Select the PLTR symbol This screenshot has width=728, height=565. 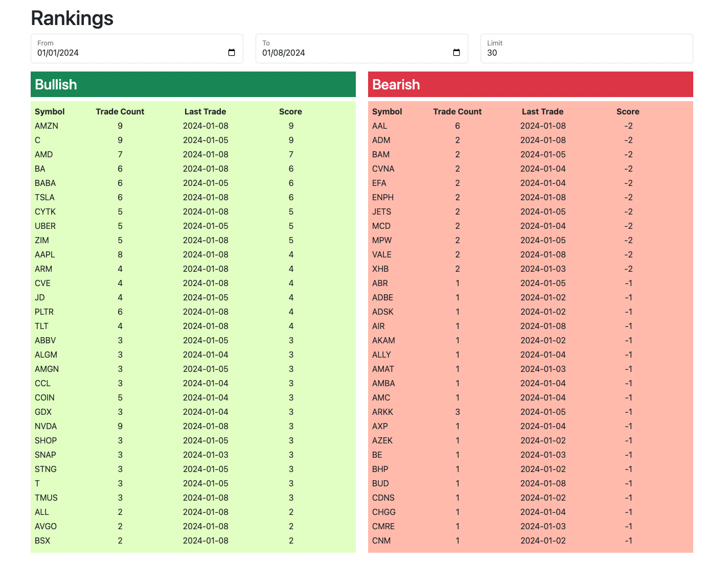coord(44,312)
